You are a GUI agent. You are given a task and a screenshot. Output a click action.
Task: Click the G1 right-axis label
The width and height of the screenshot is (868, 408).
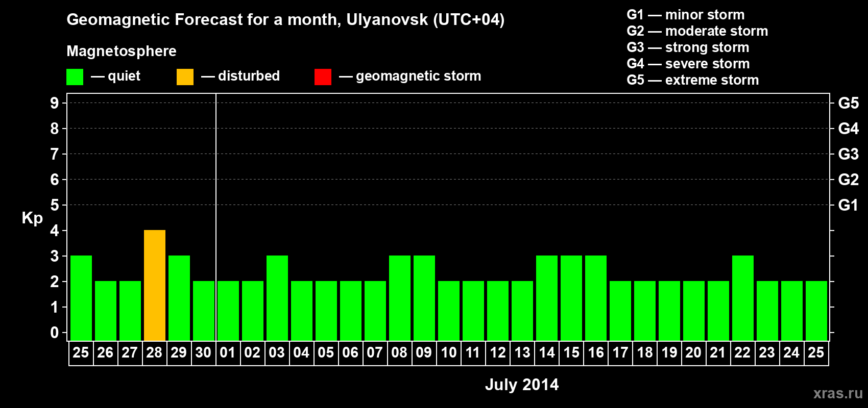848,205
